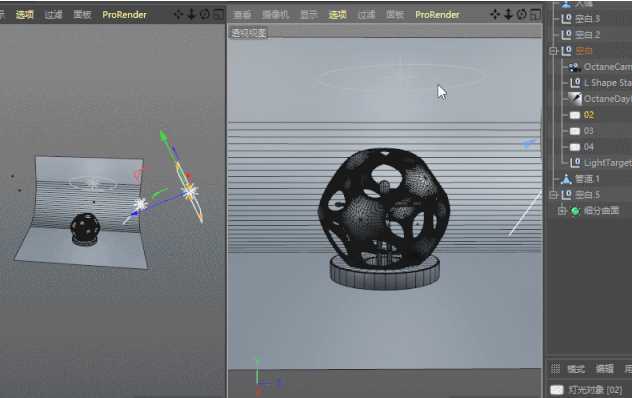Click the rotate-camera icon in the 透视视图 viewport

click(x=522, y=15)
